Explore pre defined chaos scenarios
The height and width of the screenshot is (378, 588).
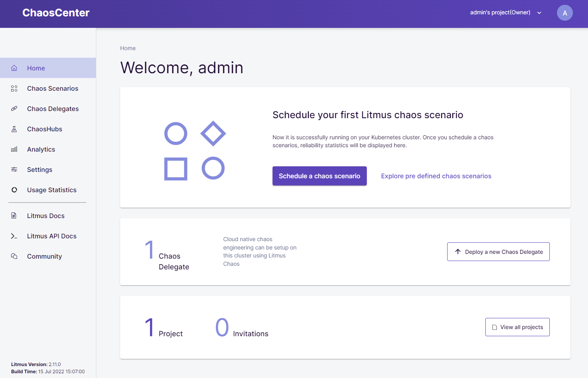(436, 176)
